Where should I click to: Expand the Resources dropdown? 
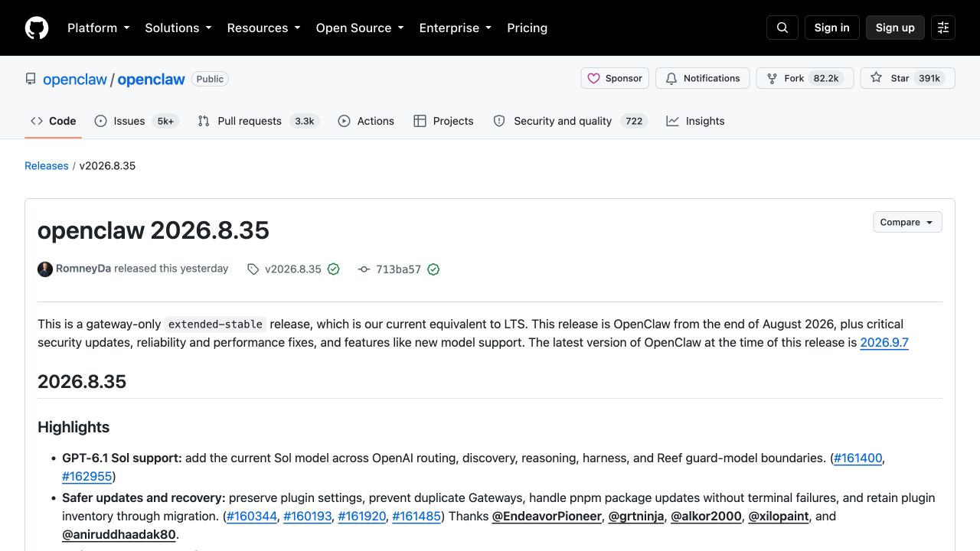[263, 28]
